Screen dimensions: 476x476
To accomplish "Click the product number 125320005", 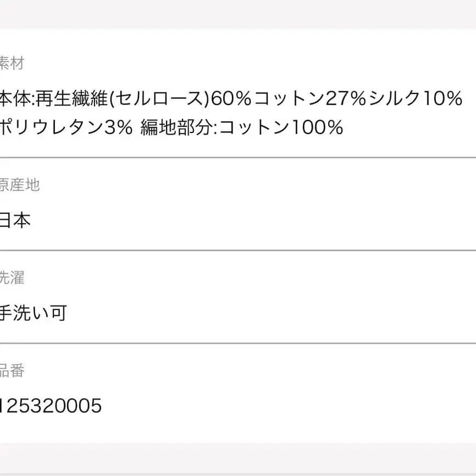I will [x=51, y=406].
